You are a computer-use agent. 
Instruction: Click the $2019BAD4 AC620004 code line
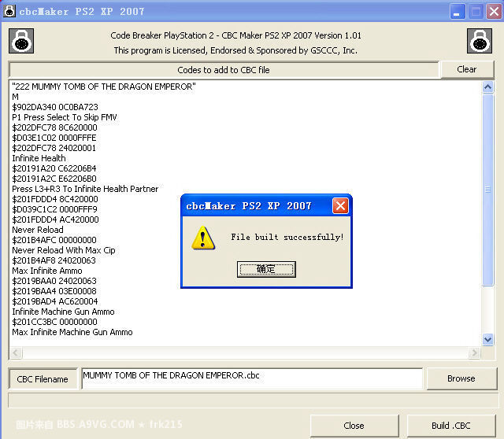pos(55,301)
